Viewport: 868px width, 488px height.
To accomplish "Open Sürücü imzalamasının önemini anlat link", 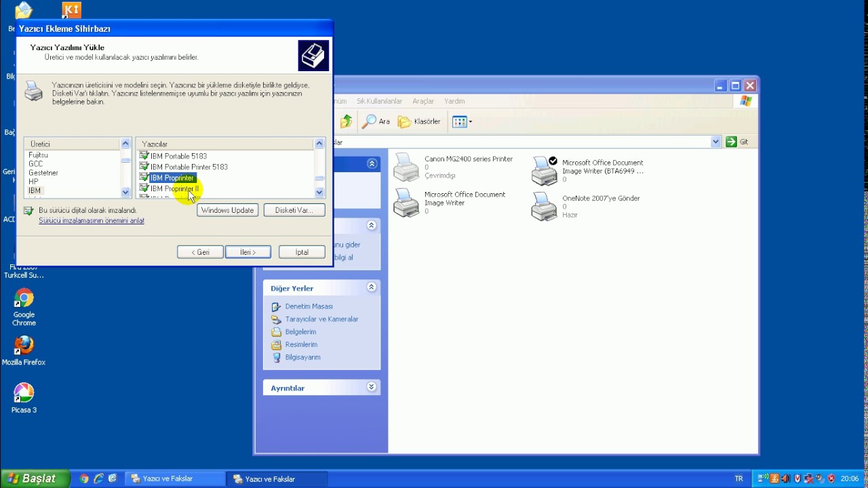I will tap(92, 221).
